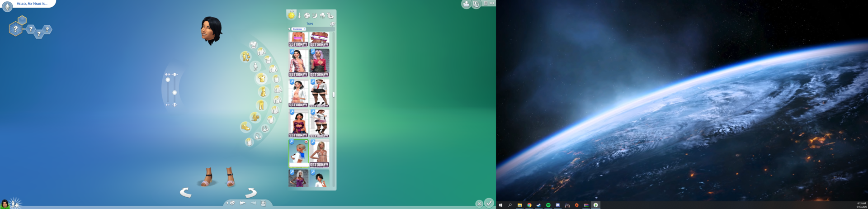868x209 pixels.
Task: Open Discord from the taskbar
Action: click(557, 205)
